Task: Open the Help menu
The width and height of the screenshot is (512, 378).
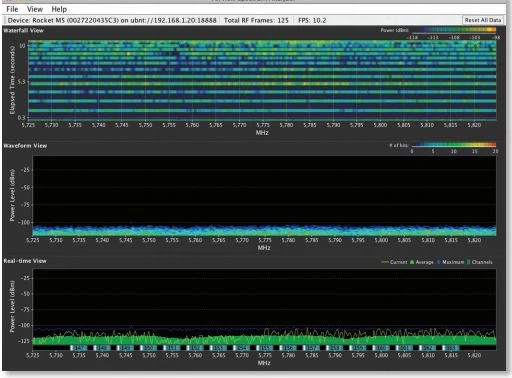Action: coord(59,9)
